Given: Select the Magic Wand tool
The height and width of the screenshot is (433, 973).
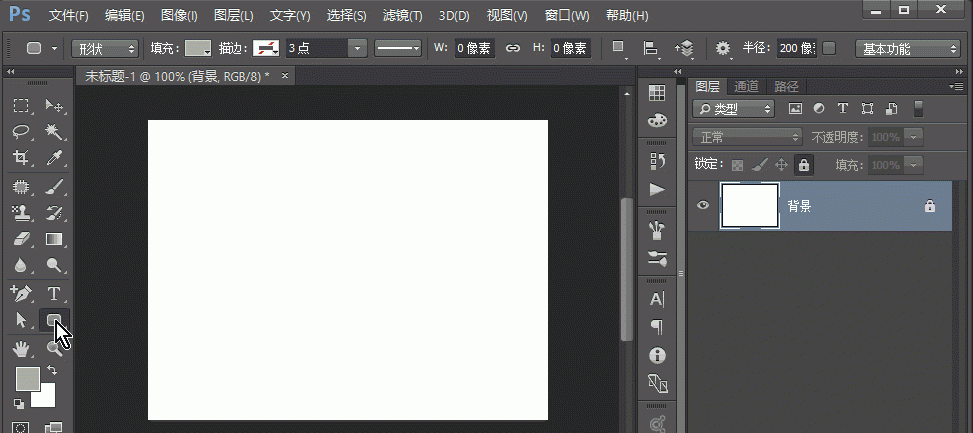Looking at the screenshot, I should 54,131.
